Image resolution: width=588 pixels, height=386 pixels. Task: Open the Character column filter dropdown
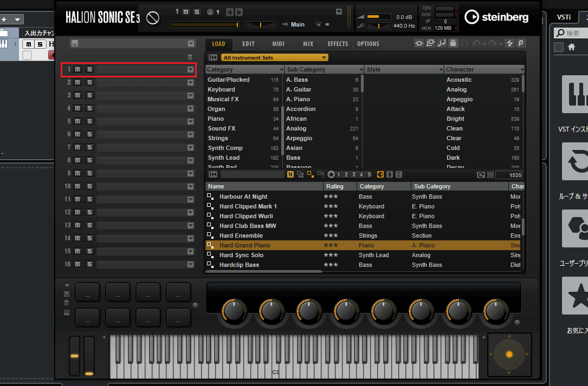(x=522, y=69)
